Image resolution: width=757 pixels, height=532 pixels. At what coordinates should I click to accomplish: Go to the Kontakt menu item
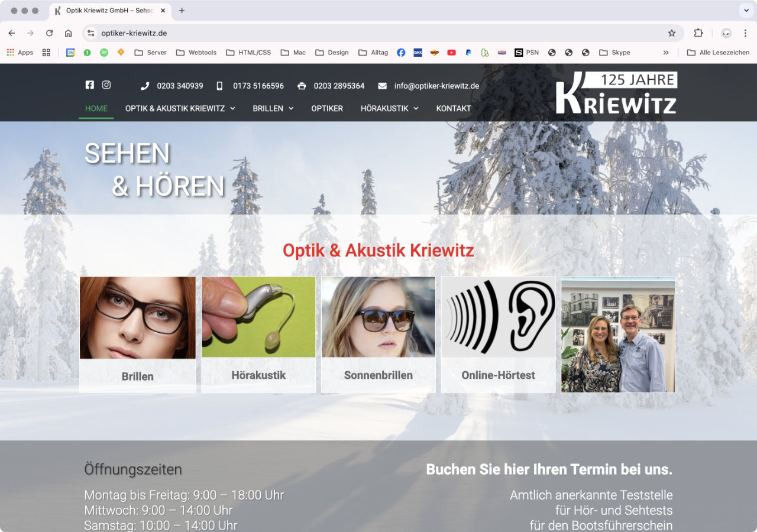(454, 108)
